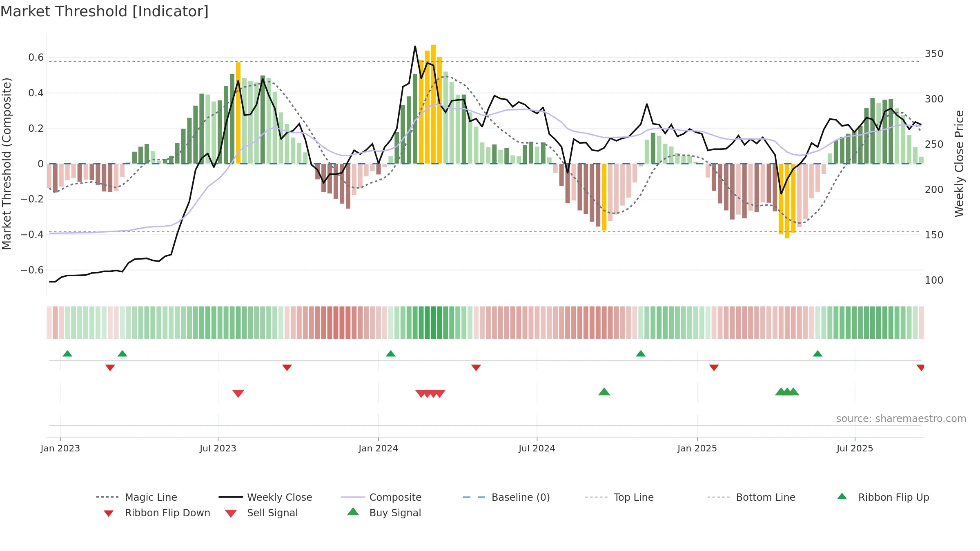Click the Jan 2023 x-axis label
This screenshot has height=551, width=980.
(x=60, y=448)
